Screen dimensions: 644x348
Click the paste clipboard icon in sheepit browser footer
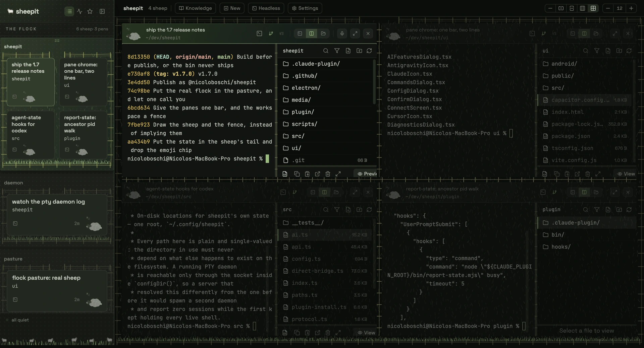tap(307, 174)
